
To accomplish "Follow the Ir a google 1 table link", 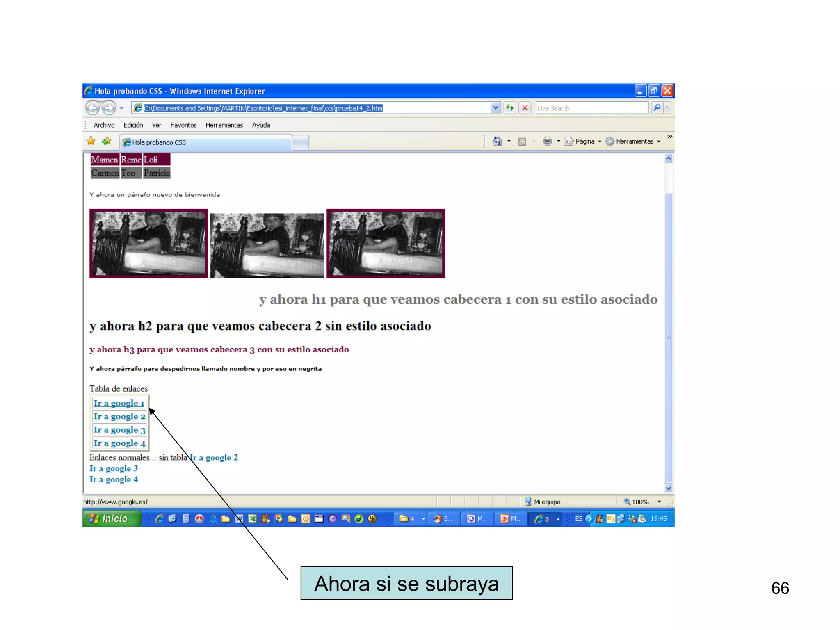I will tap(119, 403).
